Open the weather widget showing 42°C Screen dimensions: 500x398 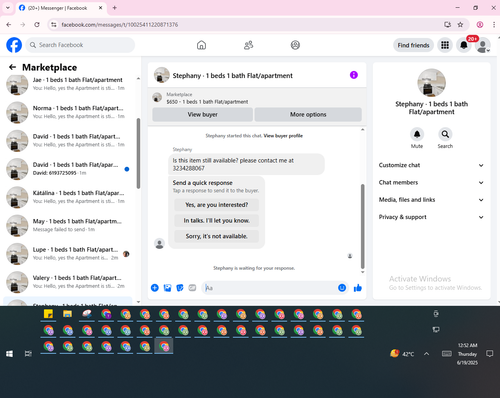point(402,354)
